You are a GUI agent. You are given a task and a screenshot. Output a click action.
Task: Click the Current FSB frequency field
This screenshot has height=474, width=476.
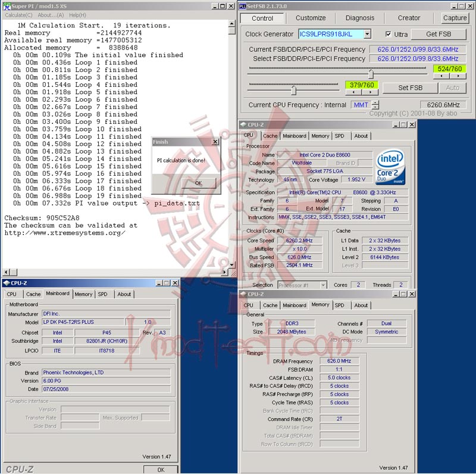click(418, 49)
